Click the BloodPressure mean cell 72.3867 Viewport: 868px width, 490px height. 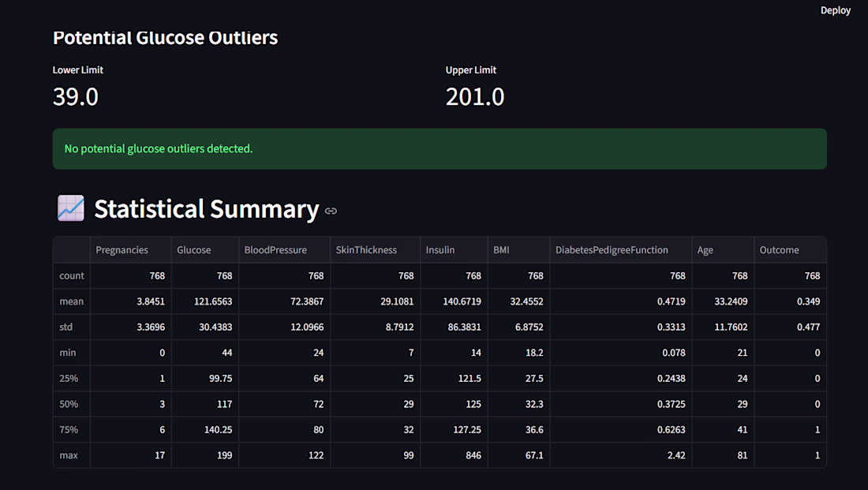coord(285,301)
